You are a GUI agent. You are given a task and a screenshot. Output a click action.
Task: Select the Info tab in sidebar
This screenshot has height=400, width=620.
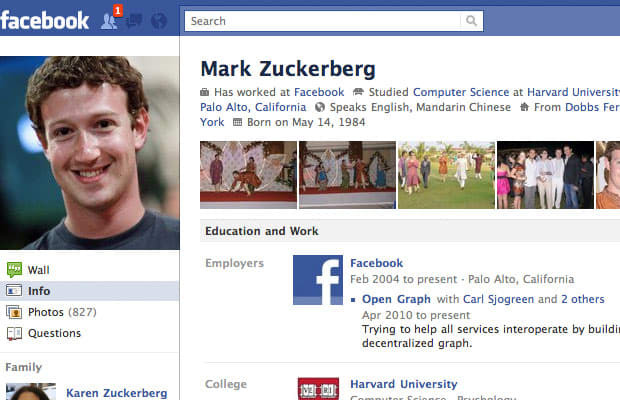(x=89, y=291)
